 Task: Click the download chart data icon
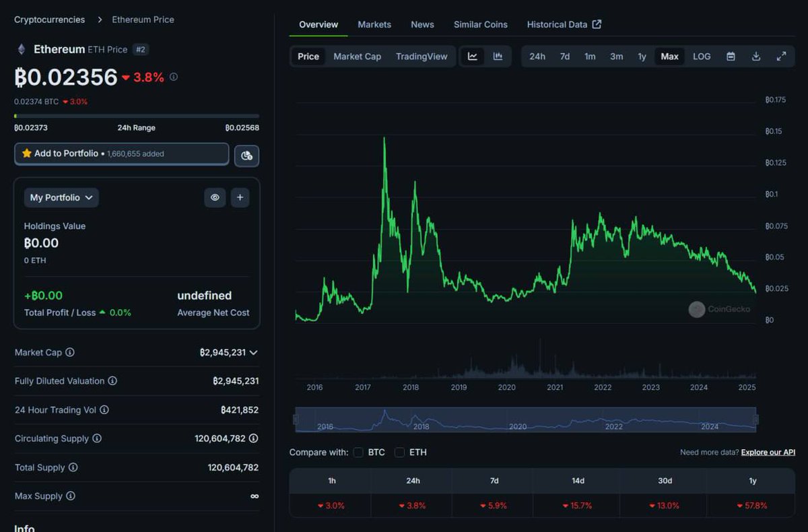(x=756, y=57)
